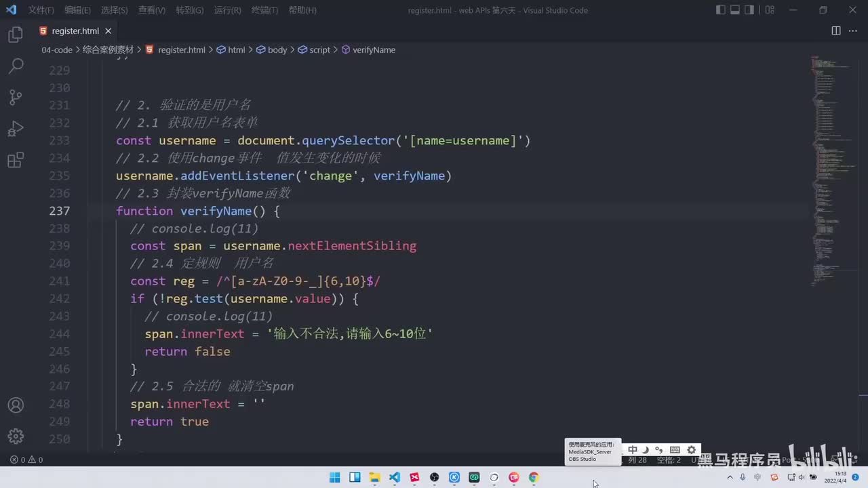Open the Search view in activity bar
The height and width of the screenshot is (488, 868).
[16, 66]
